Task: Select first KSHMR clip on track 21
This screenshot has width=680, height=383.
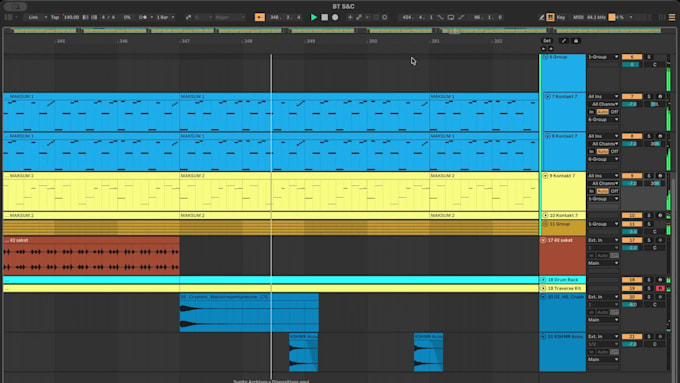Action: pyautogui.click(x=304, y=352)
